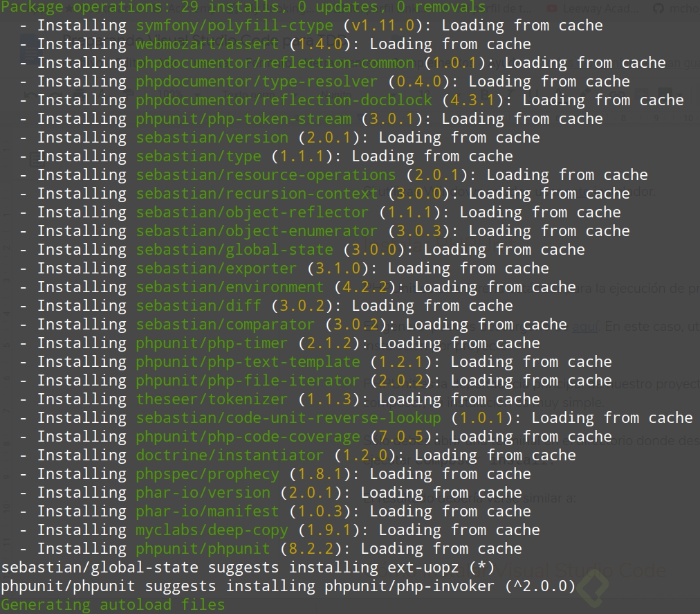The image size is (700, 614).
Task: Select the phpunit/php-text-template package name
Action: coord(248,362)
